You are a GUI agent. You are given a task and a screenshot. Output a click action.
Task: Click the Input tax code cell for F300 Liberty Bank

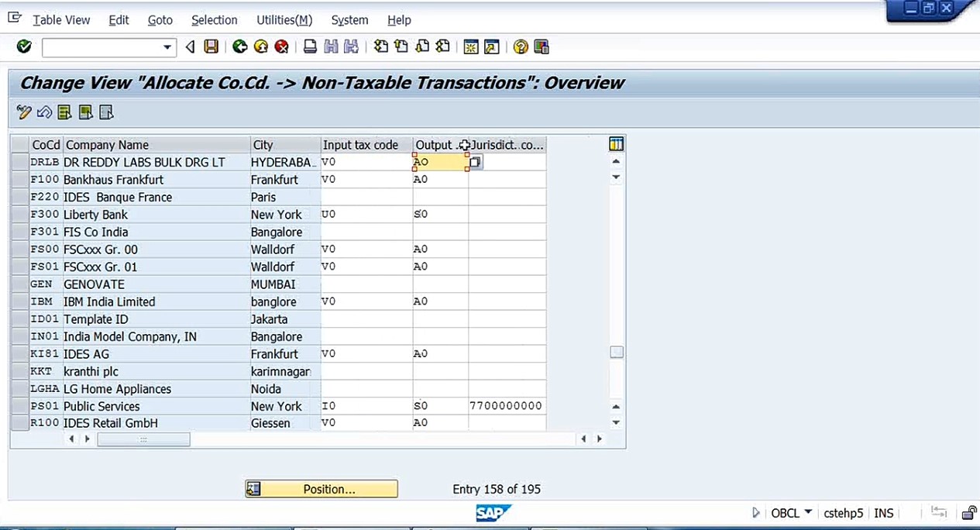tap(366, 214)
